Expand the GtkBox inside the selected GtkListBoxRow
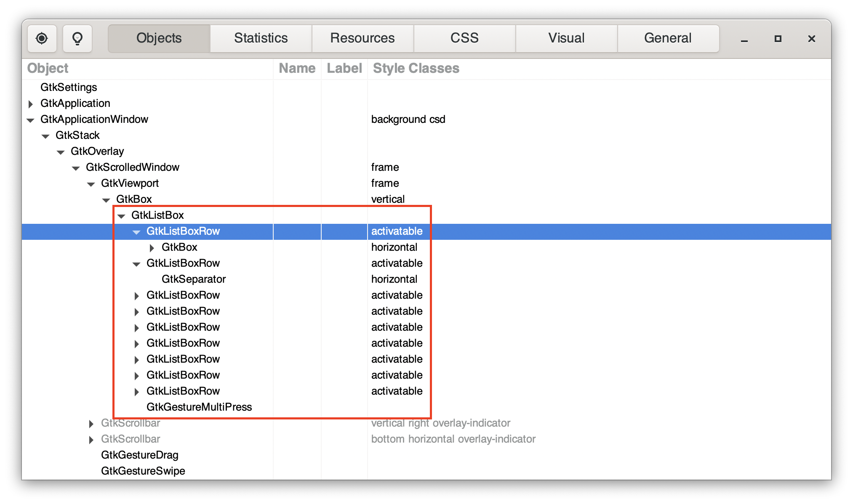853x504 pixels. [152, 248]
